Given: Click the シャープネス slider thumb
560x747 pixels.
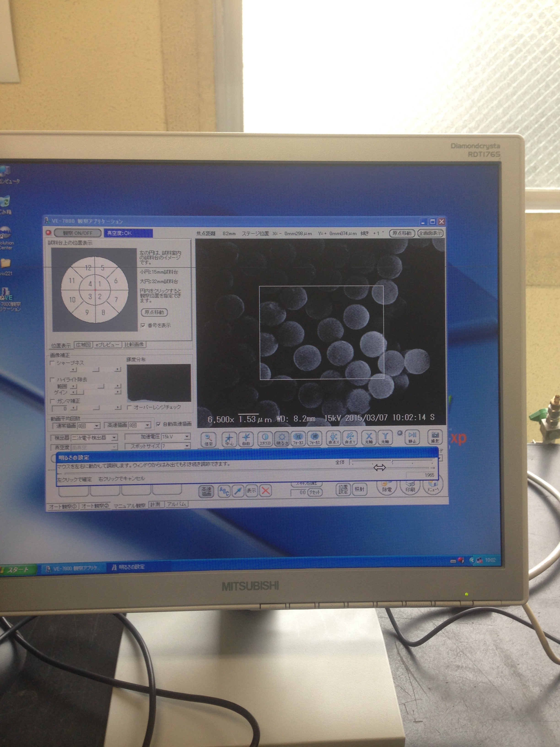Looking at the screenshot, I should tap(96, 369).
